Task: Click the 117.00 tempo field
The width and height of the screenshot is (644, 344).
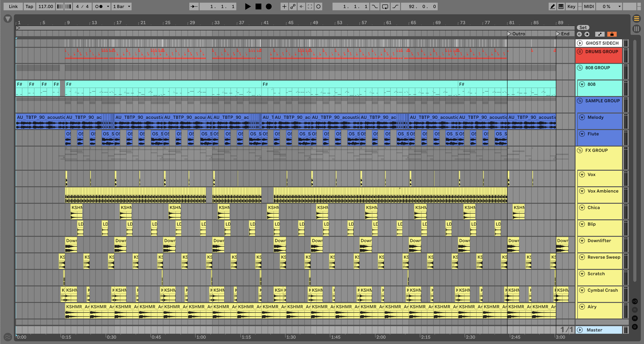Action: tap(45, 6)
